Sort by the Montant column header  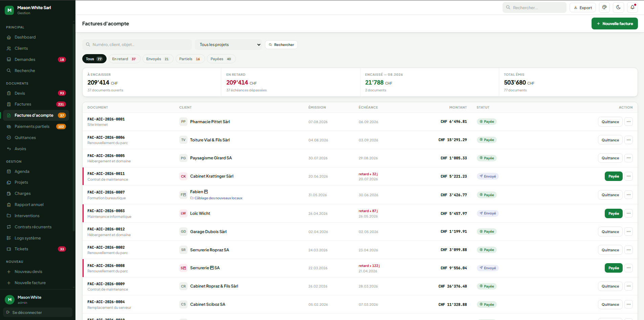[458, 108]
